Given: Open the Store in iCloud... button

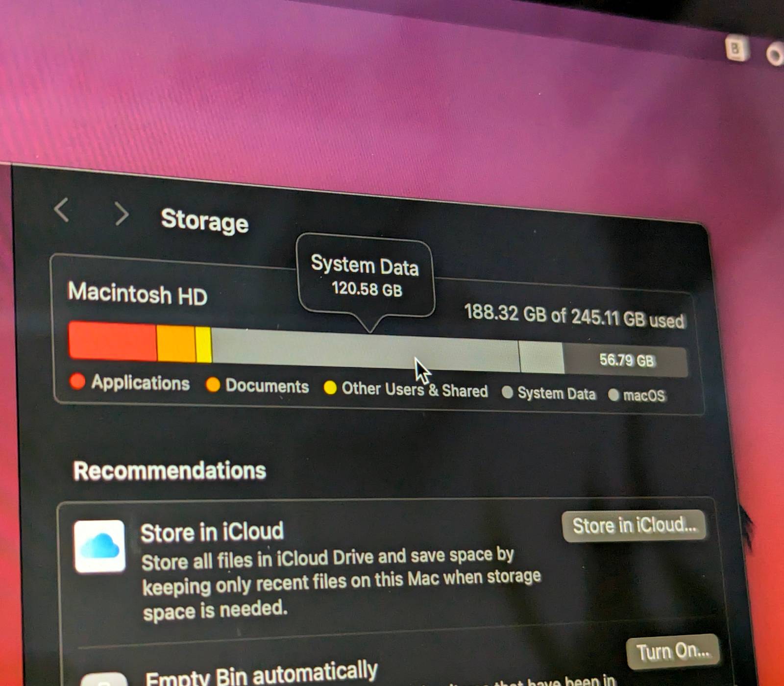Looking at the screenshot, I should click(x=634, y=526).
